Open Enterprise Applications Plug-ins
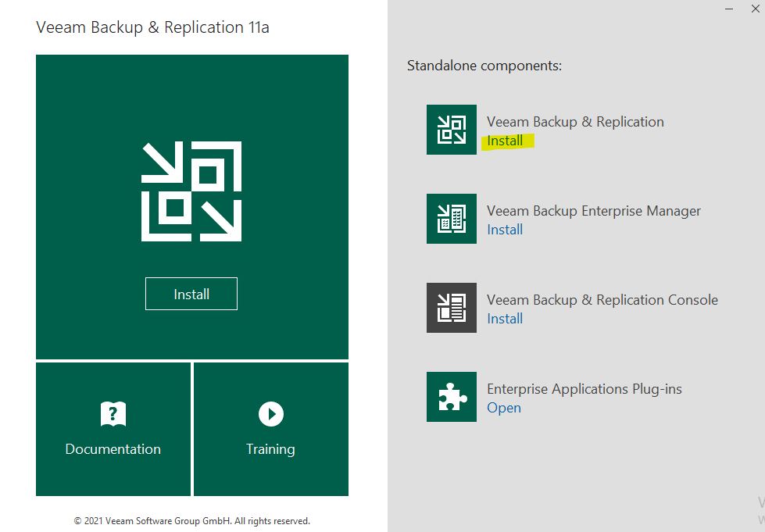This screenshot has width=765, height=532. [504, 408]
